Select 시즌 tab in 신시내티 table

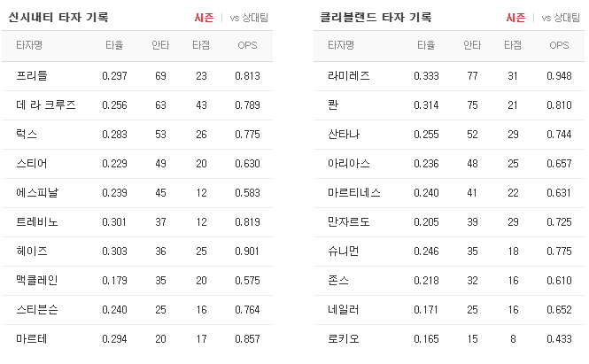tap(204, 18)
